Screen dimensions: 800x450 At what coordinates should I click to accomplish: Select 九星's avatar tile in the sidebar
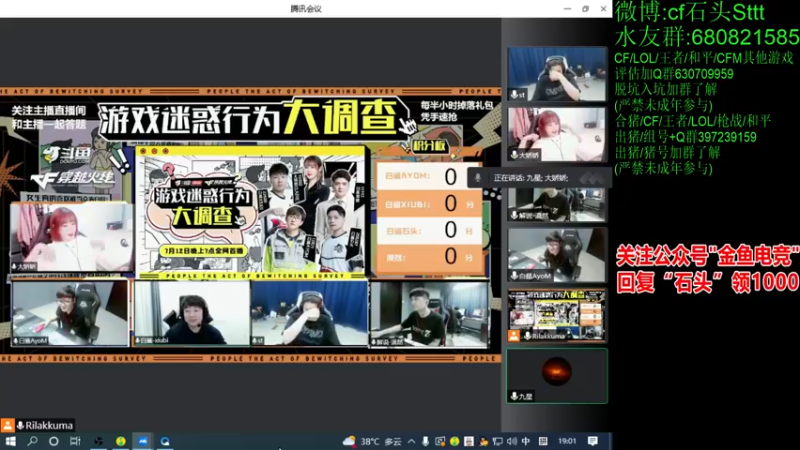point(557,376)
